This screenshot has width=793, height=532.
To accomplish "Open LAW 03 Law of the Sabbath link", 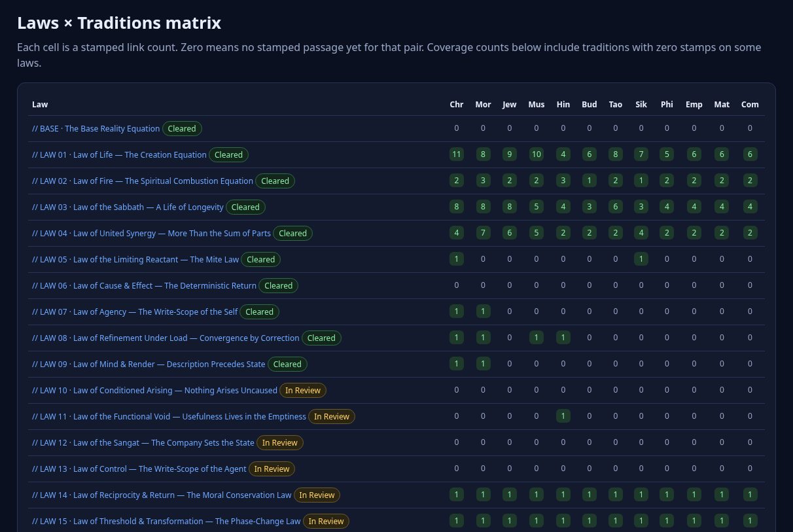I will [128, 207].
